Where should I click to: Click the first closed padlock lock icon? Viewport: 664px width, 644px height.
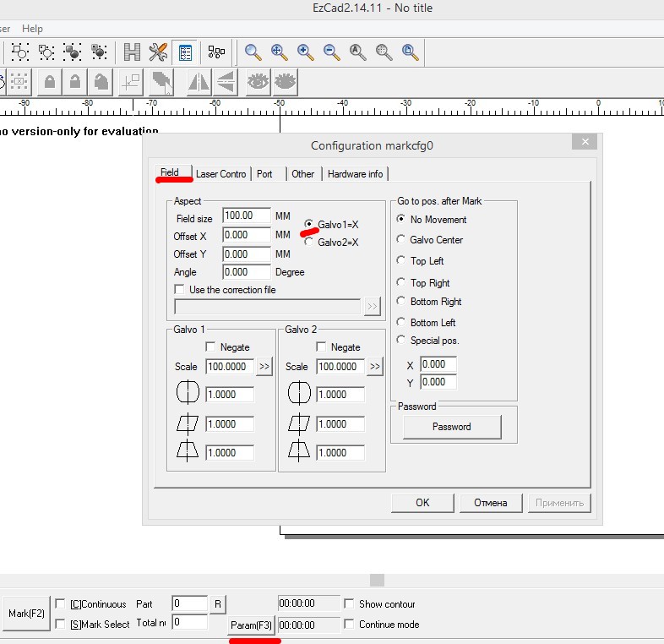50,82
